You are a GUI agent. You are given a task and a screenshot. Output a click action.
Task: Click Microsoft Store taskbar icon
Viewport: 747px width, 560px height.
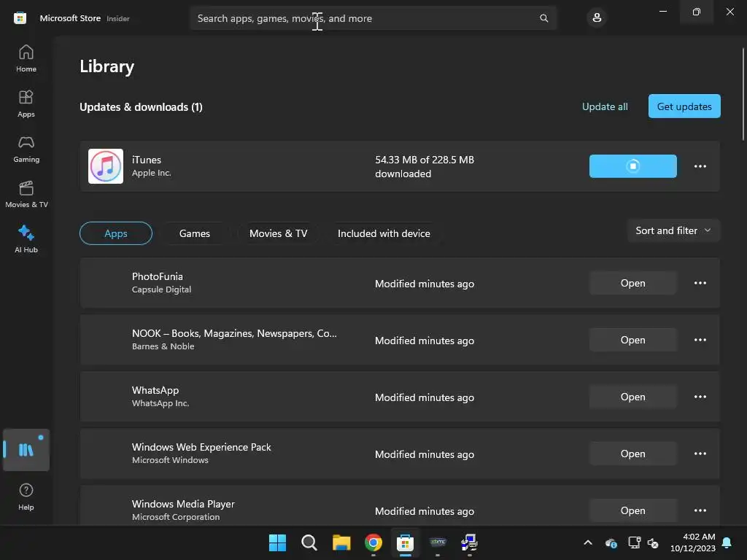coord(405,542)
